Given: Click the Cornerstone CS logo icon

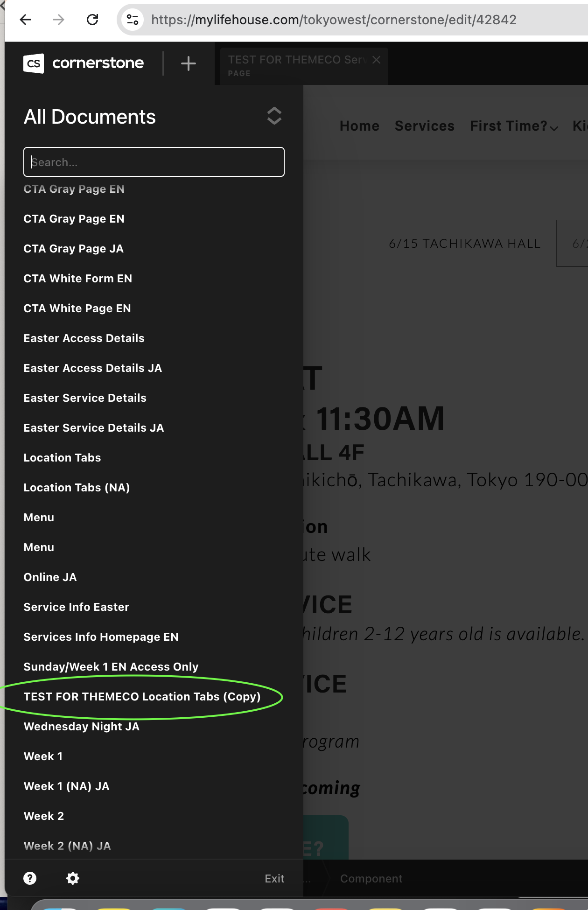Looking at the screenshot, I should click(34, 63).
